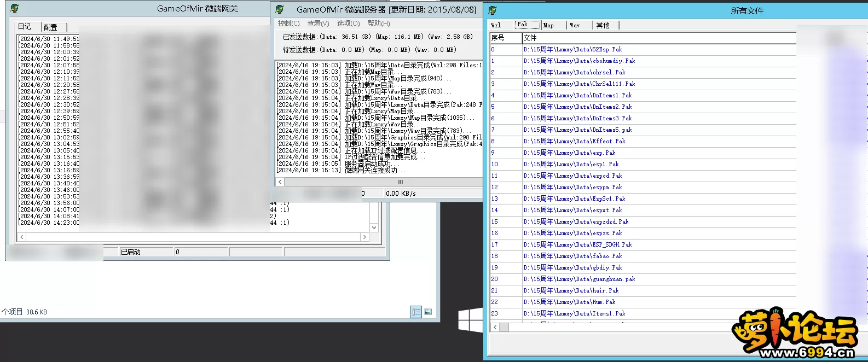Select the espxt.Pak file row
This screenshot has height=362, width=868.
click(x=643, y=210)
